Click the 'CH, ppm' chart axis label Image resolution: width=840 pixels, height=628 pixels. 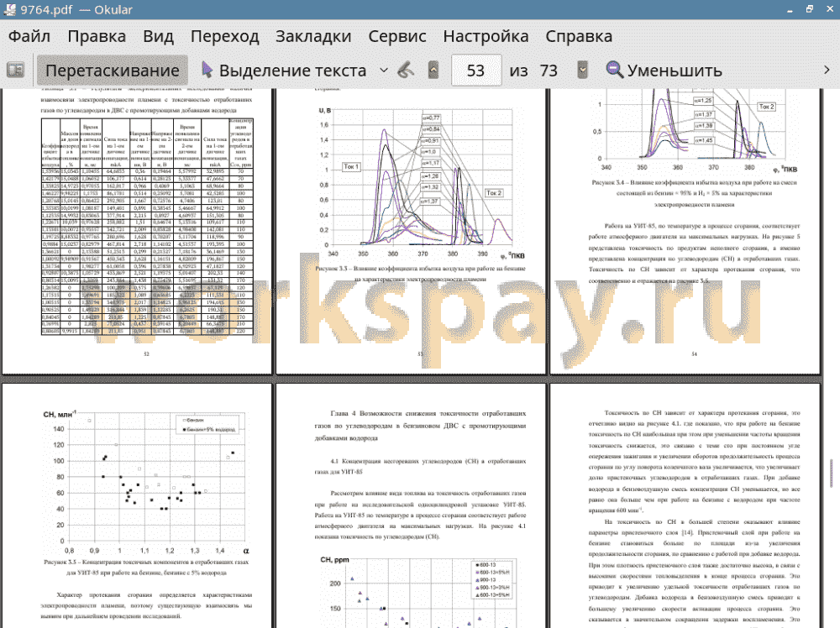point(335,559)
